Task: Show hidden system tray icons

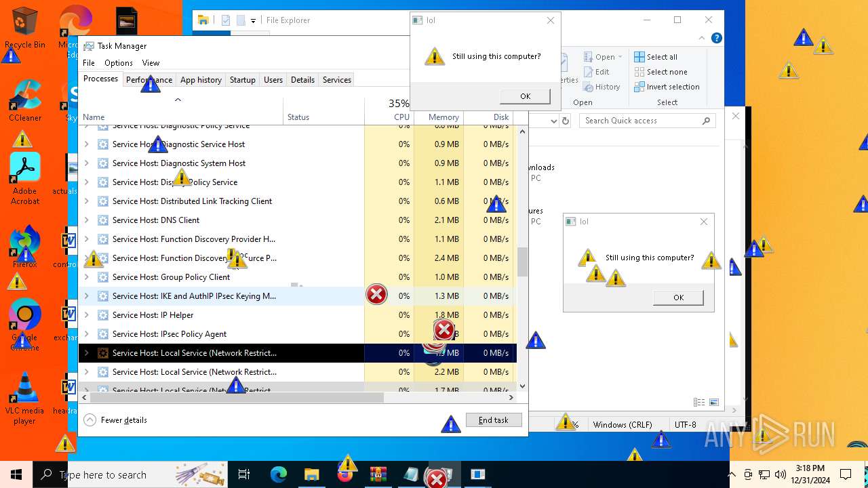Action: 732,474
